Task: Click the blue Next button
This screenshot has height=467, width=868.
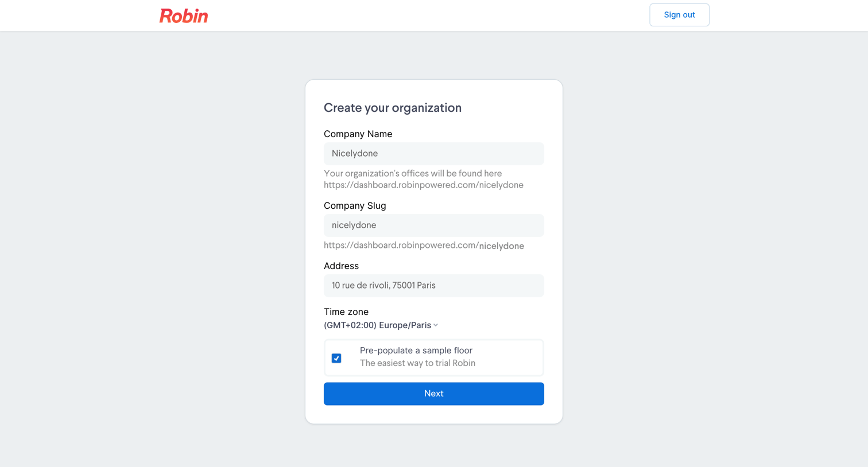Action: (433, 394)
